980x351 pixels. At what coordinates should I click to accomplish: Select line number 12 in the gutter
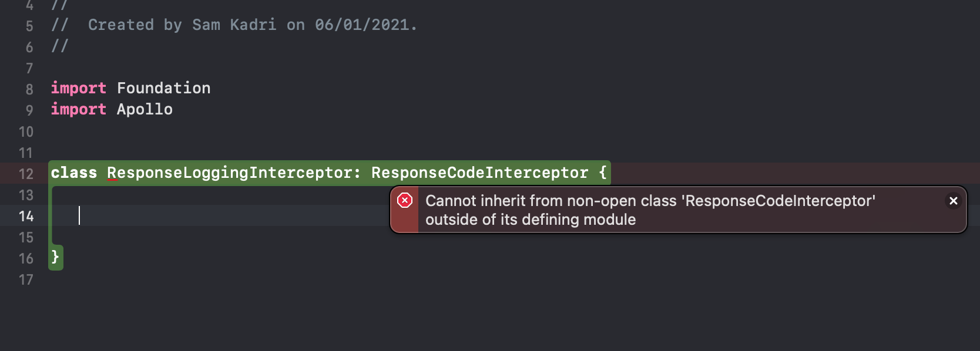[x=25, y=174]
